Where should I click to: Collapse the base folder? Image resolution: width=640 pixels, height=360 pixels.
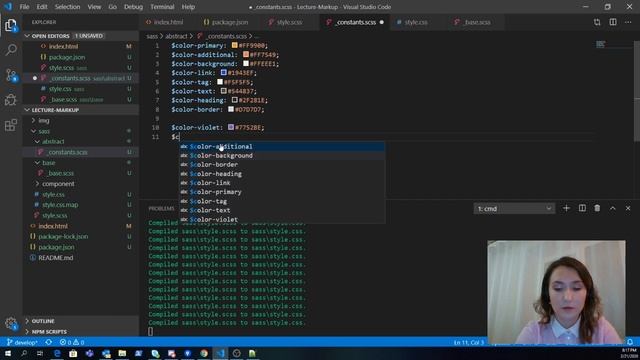point(48,163)
